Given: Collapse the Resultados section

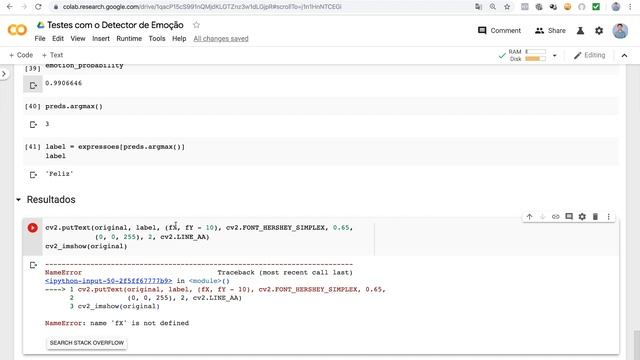Looking at the screenshot, I should click(x=18, y=200).
